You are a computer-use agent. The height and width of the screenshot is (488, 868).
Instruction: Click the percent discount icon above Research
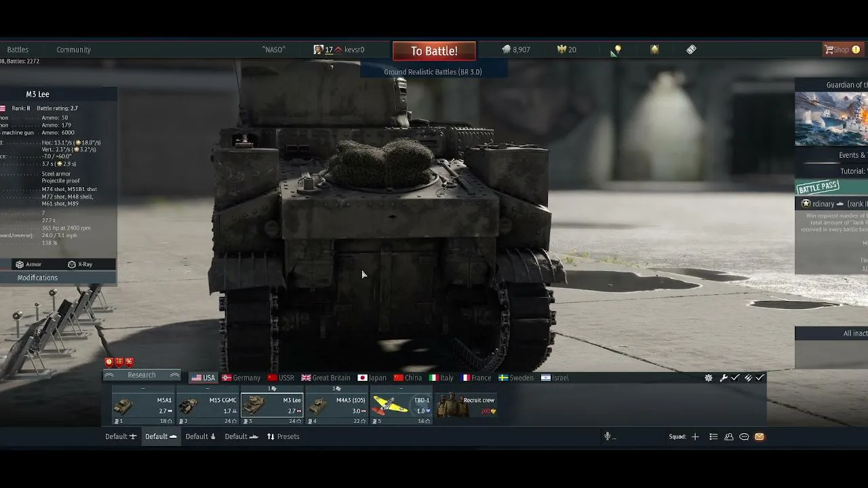tap(129, 362)
